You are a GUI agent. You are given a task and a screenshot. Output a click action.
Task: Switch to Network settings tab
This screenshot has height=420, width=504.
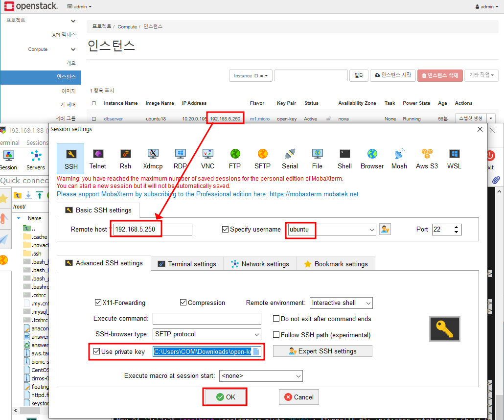tap(260, 264)
